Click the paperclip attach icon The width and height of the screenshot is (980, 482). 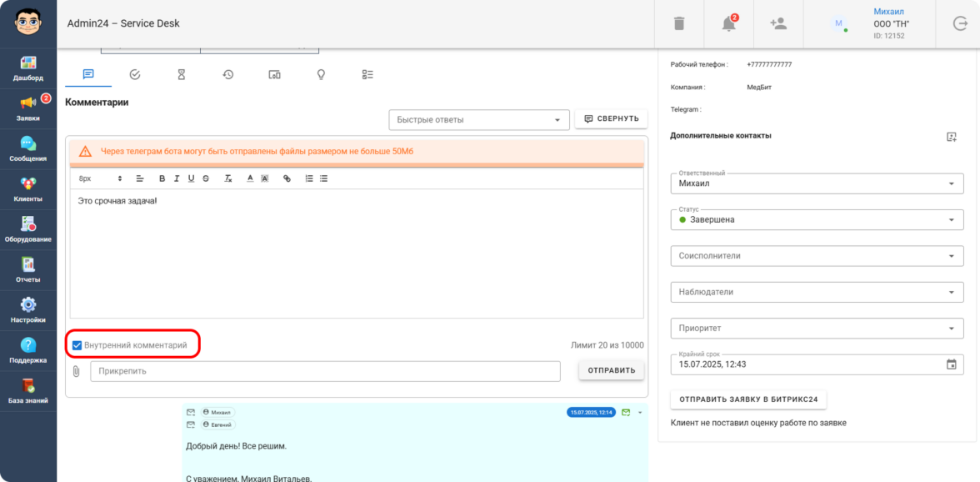point(77,371)
